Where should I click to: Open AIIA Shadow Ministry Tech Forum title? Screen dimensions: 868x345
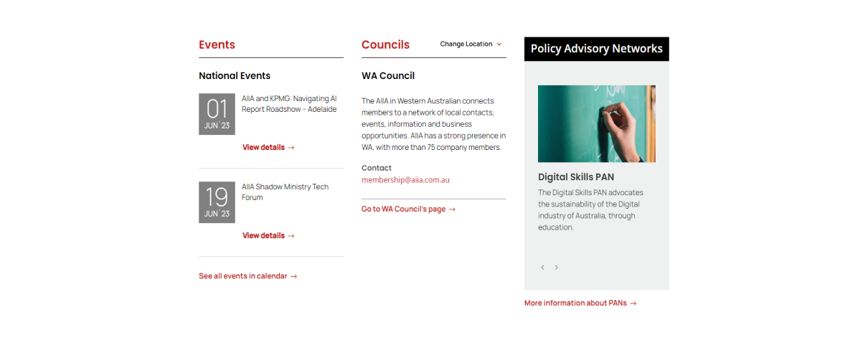(x=285, y=192)
